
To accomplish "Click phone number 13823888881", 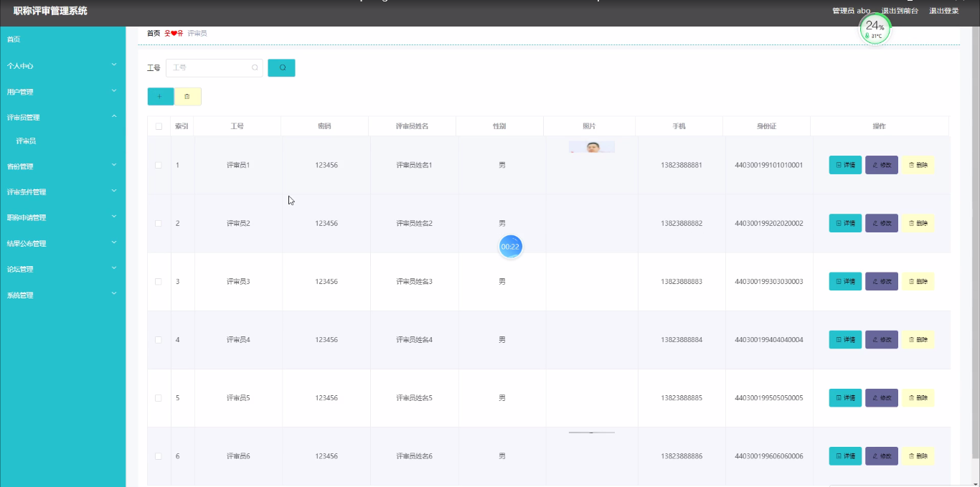I will point(682,165).
